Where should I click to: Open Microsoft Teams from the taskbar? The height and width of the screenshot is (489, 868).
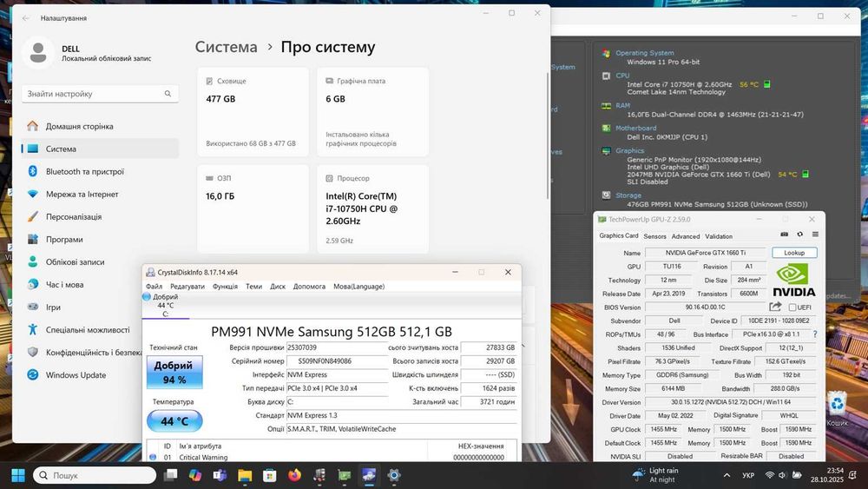click(x=220, y=475)
